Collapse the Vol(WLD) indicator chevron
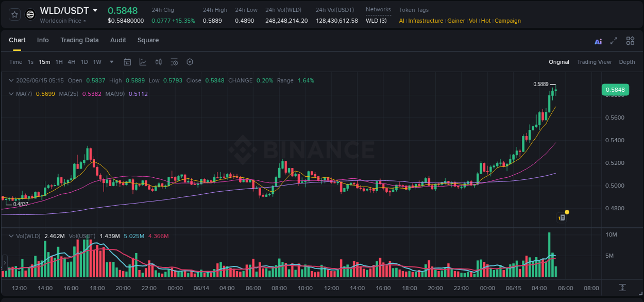 click(11, 236)
